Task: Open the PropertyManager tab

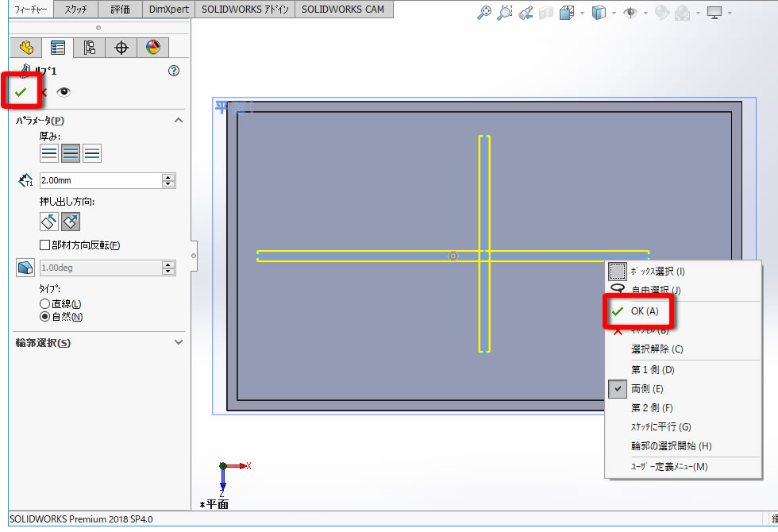Action: (x=57, y=48)
